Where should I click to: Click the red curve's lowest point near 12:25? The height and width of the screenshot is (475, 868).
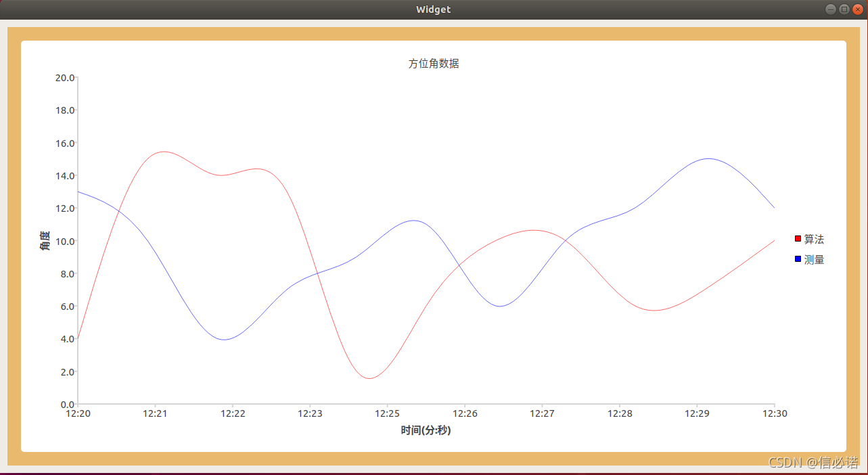coord(369,378)
